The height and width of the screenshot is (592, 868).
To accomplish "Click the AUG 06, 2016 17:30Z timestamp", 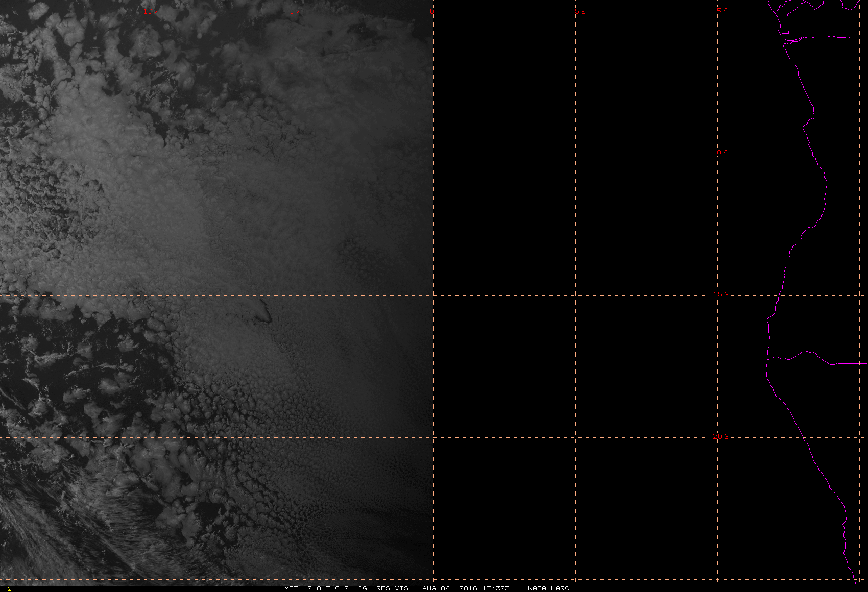I will pyautogui.click(x=466, y=588).
